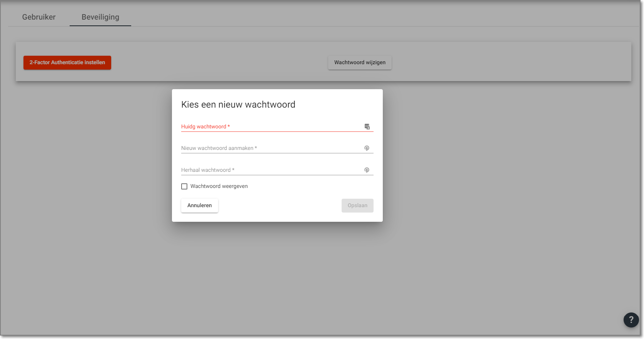Select the Beveiliging tab
644x339 pixels.
[x=100, y=17]
